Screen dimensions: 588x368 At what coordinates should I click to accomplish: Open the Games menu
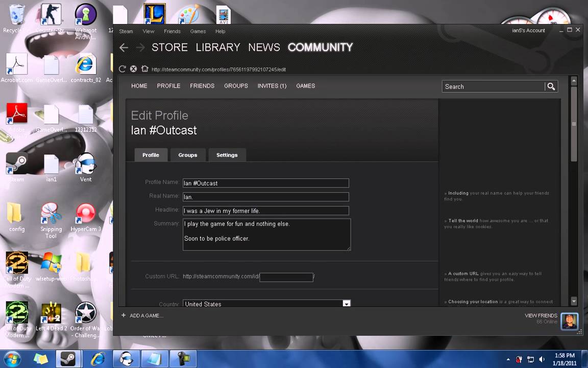(x=198, y=31)
